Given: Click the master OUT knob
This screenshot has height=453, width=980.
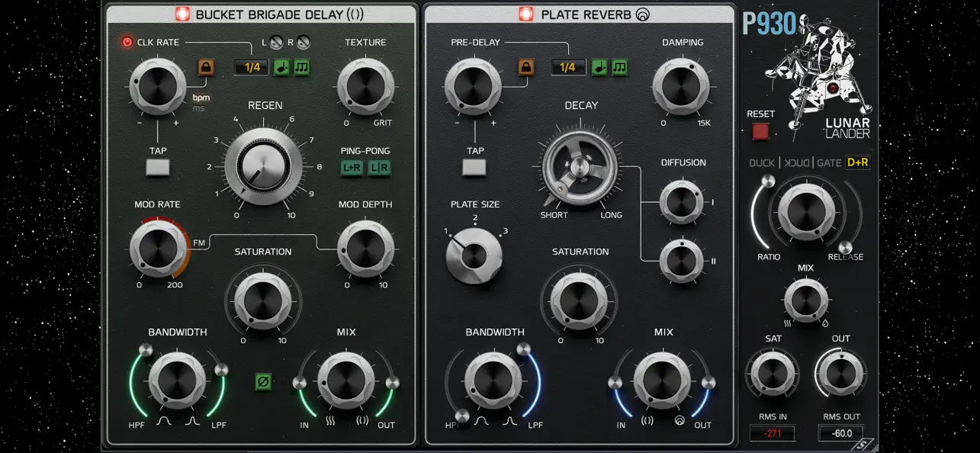Looking at the screenshot, I should (x=840, y=373).
